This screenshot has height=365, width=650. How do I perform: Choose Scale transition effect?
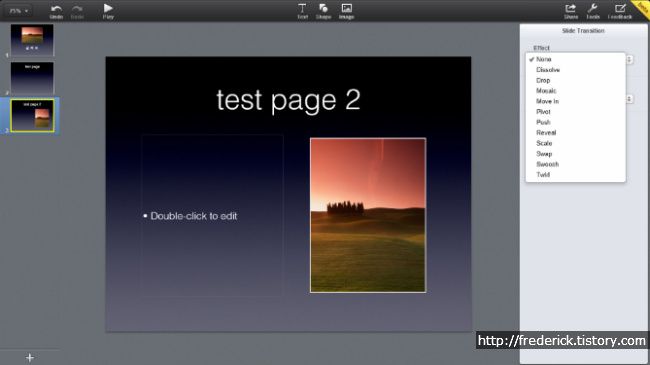575,143
